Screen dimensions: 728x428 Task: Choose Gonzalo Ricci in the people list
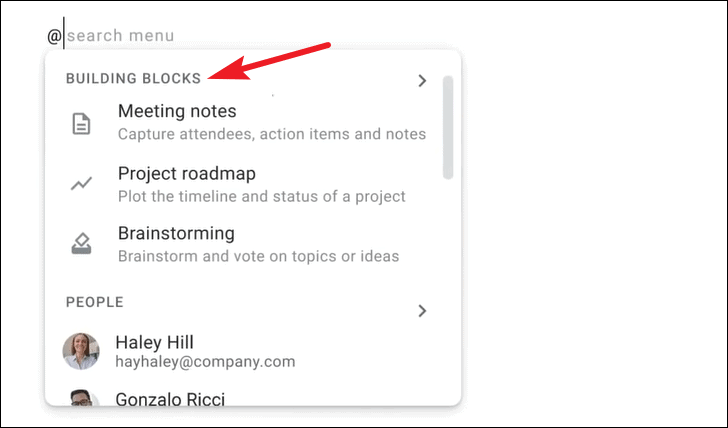coord(246,398)
